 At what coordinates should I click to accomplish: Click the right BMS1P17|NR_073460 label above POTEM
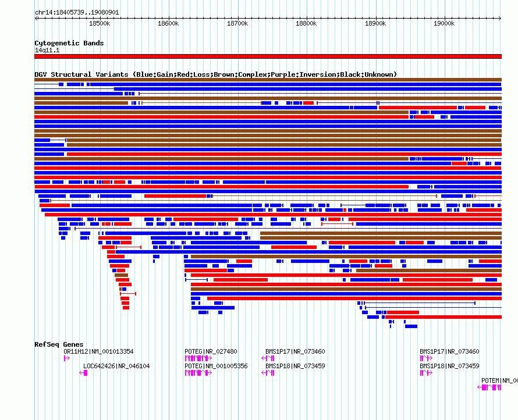(x=449, y=351)
